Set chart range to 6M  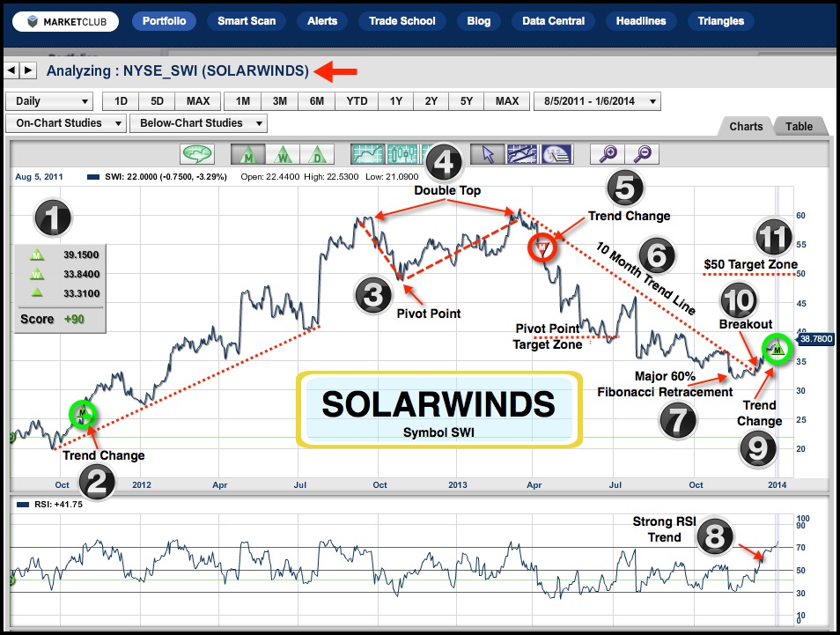317,101
